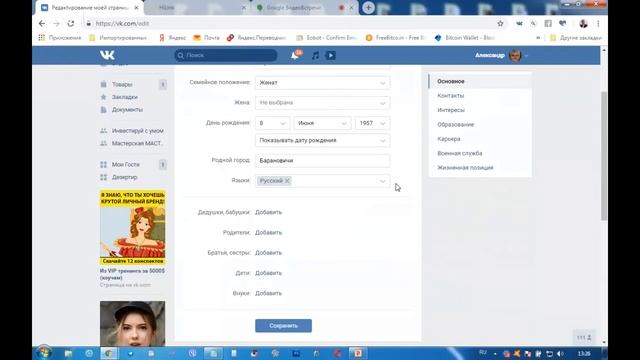Add children via Дети Добавить link

click(x=268, y=273)
